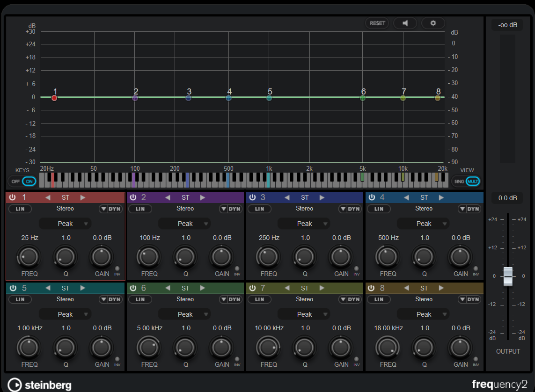535x392 pixels.
Task: Enable LIN linear phase on band 7
Action: pyautogui.click(x=259, y=300)
